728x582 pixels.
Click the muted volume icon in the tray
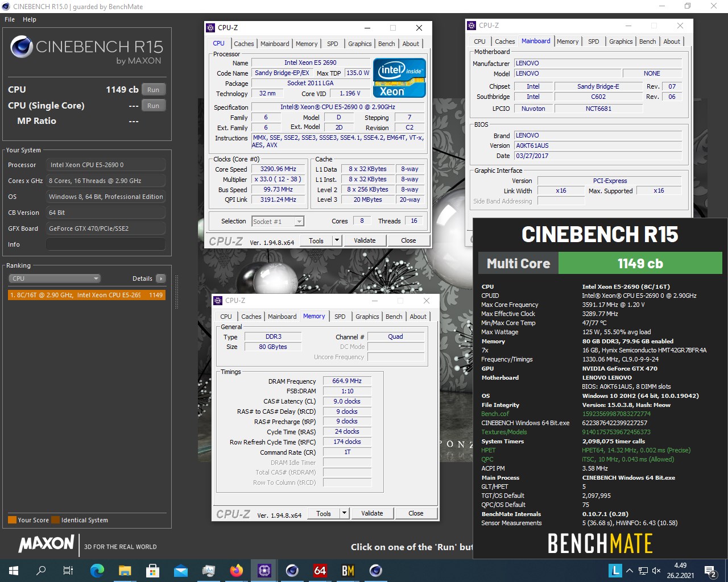(656, 571)
